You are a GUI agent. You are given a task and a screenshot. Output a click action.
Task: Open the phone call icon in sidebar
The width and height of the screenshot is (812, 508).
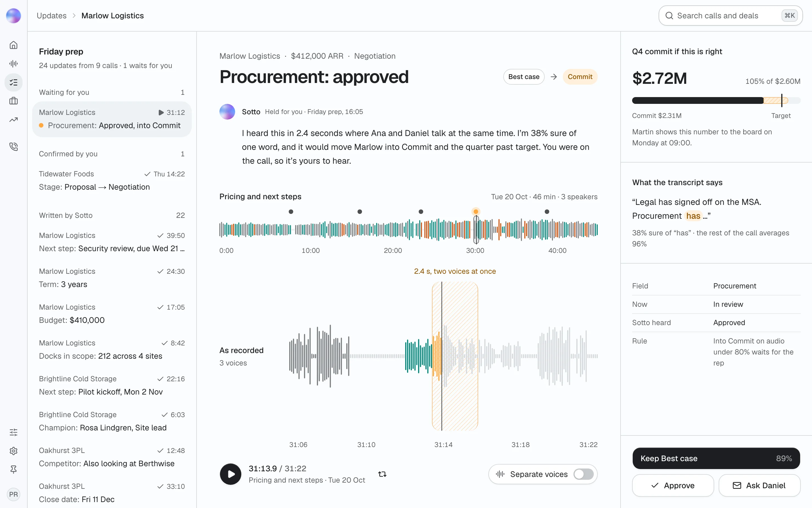pyautogui.click(x=14, y=146)
